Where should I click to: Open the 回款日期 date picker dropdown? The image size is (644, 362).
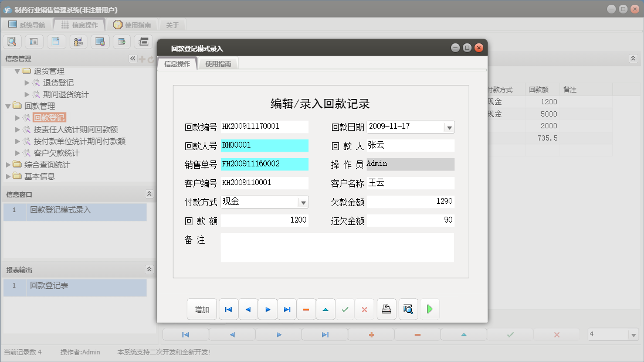[x=449, y=127]
